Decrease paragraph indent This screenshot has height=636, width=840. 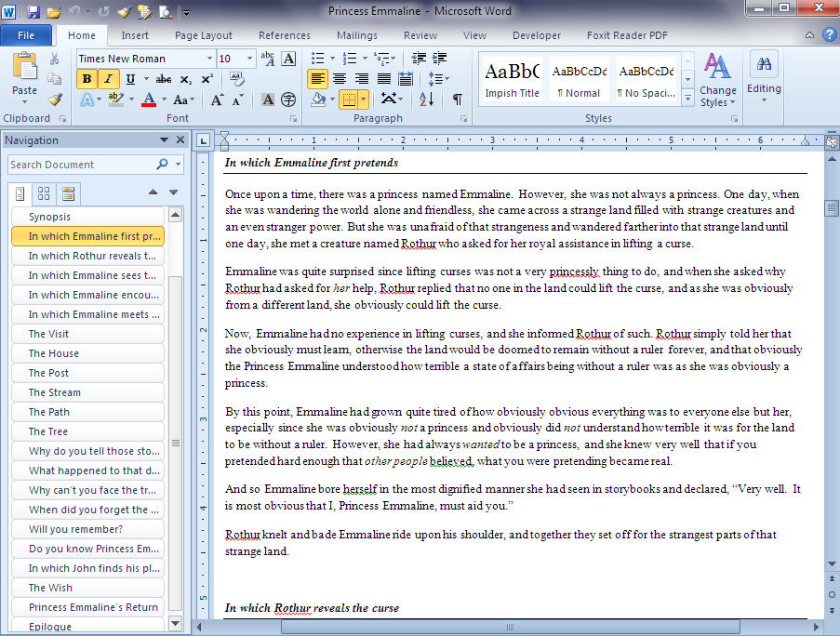(x=419, y=59)
